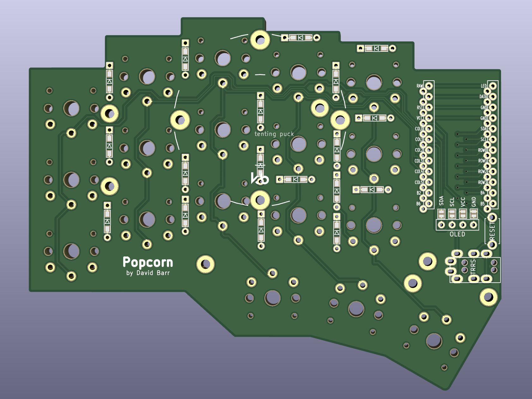Viewport: 532px width, 399px height.
Task: Click the 'by David Barr' credit text
Action: (148, 273)
